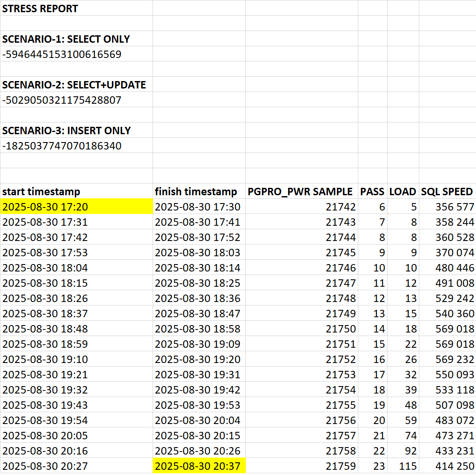
Task: Click start timestamp 2025-08-30 18:48
Action: [76, 329]
